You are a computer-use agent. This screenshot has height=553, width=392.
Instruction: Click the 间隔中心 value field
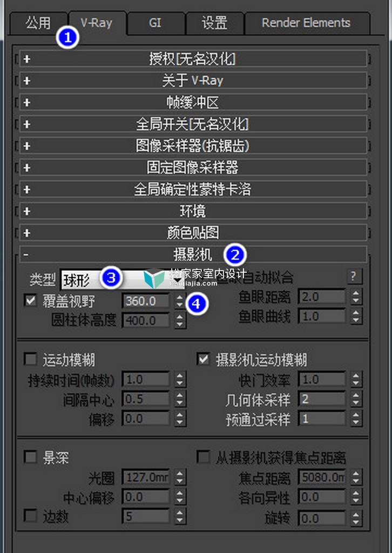tap(146, 399)
